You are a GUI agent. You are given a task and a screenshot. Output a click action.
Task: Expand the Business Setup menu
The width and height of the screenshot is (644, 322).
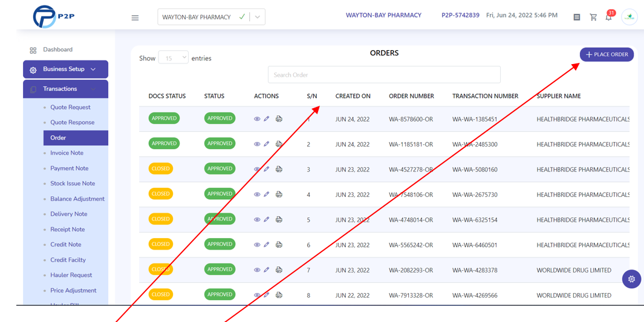pos(66,69)
